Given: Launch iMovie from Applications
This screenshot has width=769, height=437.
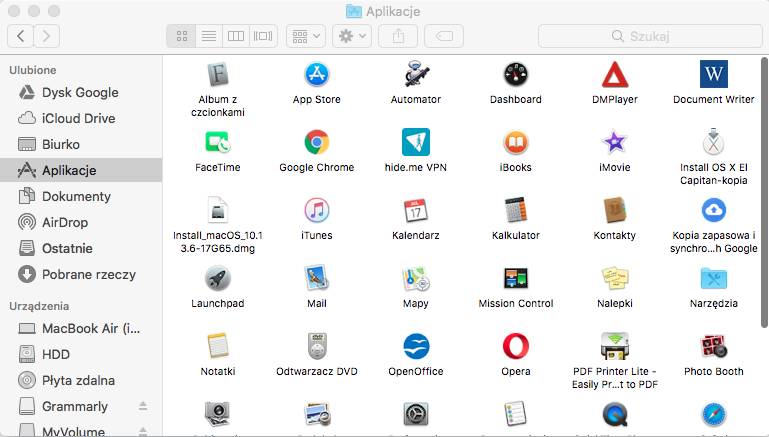Looking at the screenshot, I should click(615, 143).
